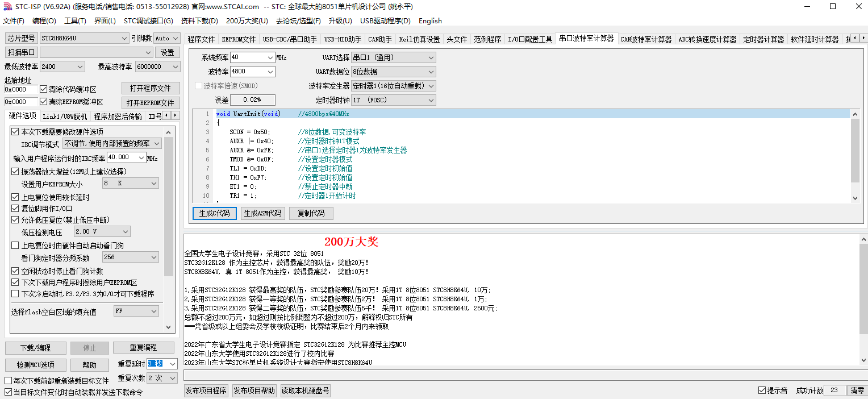
Task: Click 生成C代码 button
Action: 215,213
